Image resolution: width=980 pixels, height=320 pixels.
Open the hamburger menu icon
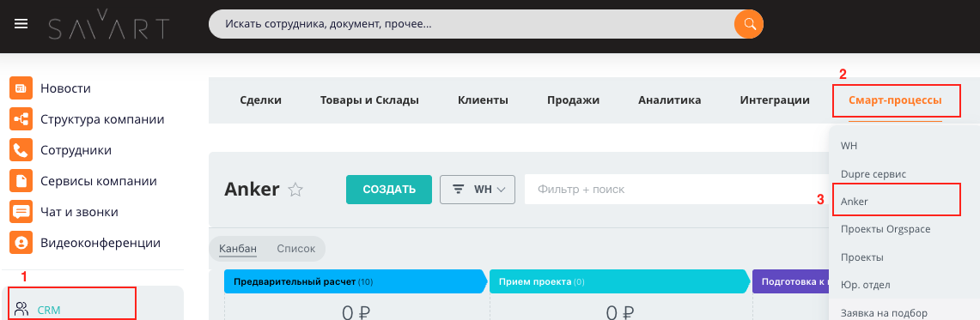point(21,24)
